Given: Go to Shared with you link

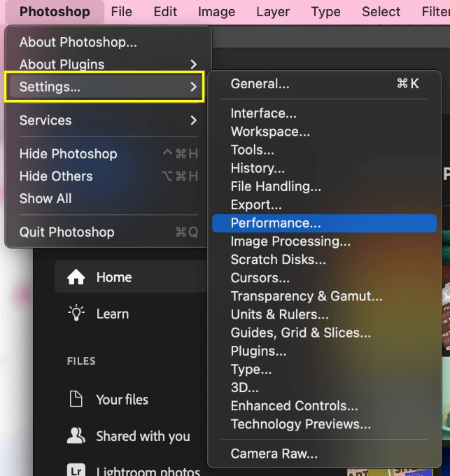Looking at the screenshot, I should click(x=143, y=436).
